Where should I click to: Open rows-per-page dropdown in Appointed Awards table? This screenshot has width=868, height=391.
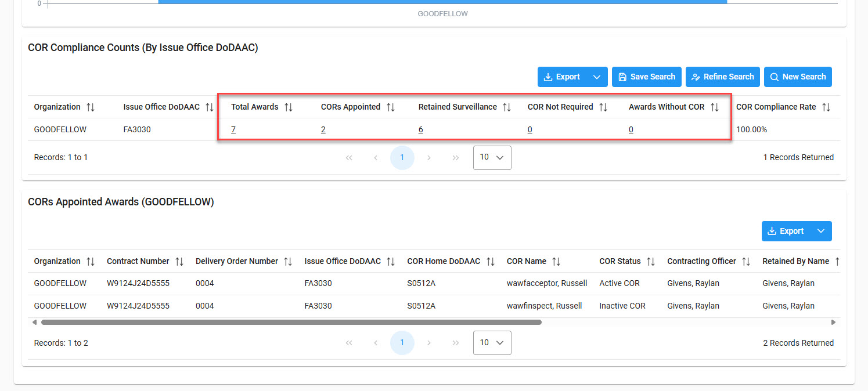492,343
